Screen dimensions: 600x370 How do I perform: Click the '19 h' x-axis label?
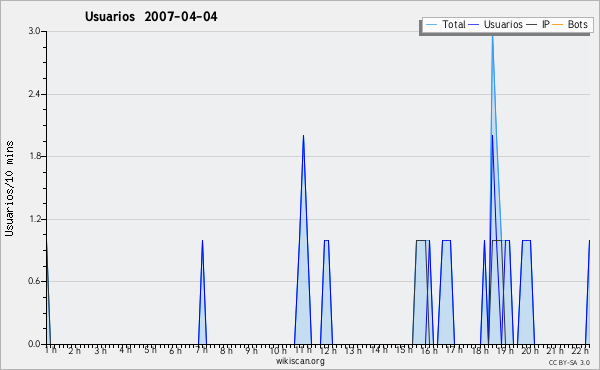(505, 350)
